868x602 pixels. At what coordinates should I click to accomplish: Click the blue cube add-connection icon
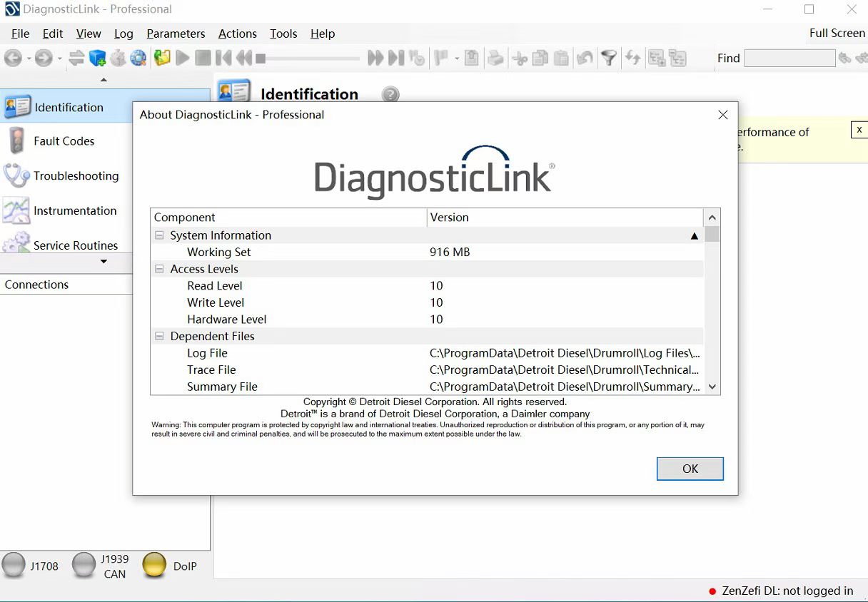tap(97, 58)
